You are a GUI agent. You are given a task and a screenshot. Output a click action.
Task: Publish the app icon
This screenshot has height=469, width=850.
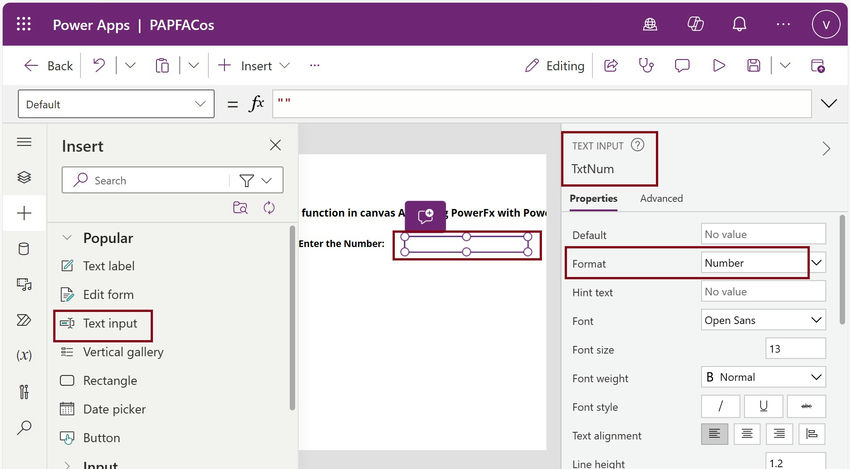(817, 66)
